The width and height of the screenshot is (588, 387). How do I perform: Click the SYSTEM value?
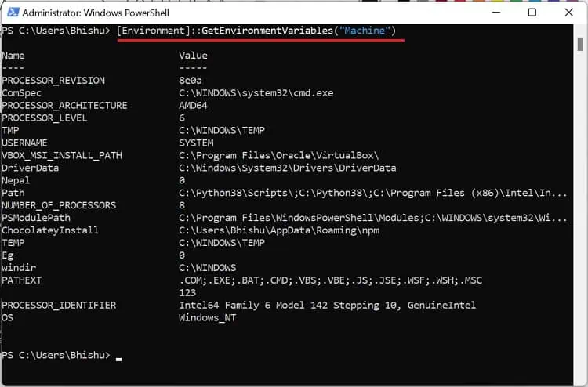click(x=196, y=143)
